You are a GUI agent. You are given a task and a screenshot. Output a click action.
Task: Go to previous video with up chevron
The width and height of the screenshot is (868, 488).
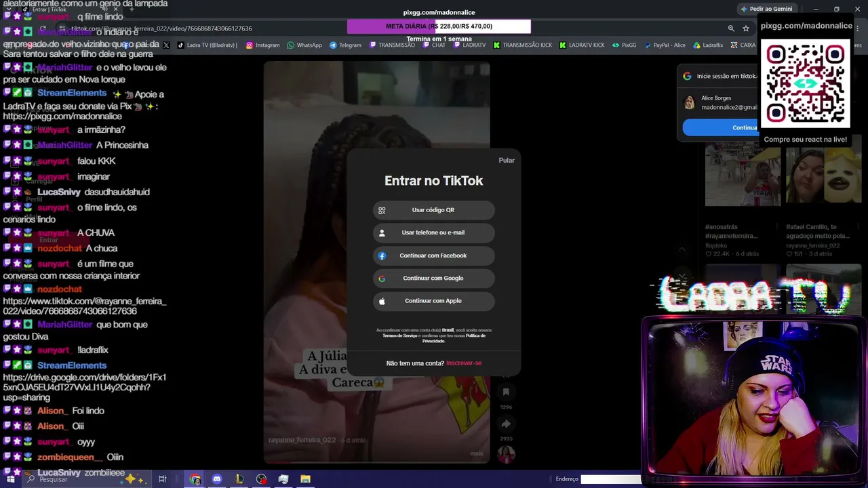pyautogui.click(x=682, y=249)
